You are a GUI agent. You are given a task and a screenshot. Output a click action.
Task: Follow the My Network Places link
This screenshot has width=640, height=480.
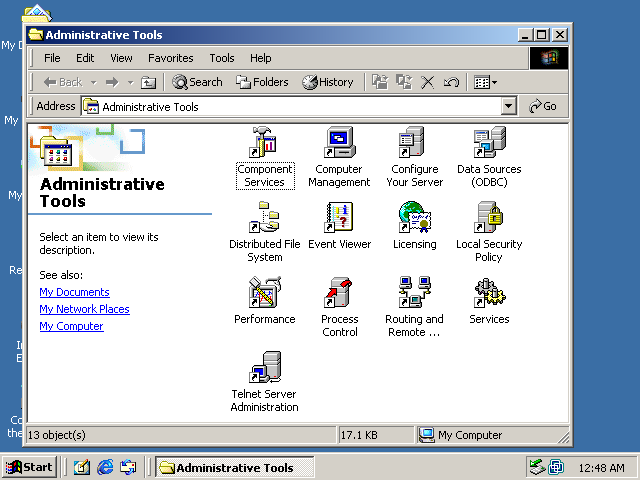(84, 309)
